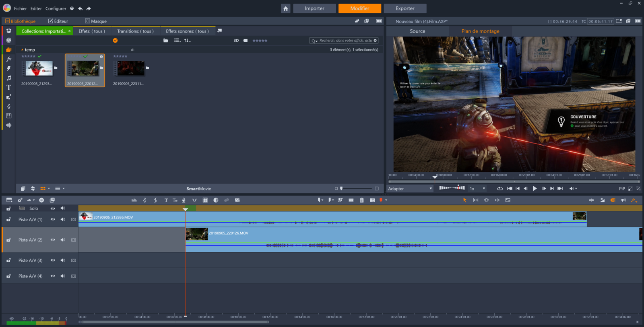Click the rating stars filter

pyautogui.click(x=260, y=40)
